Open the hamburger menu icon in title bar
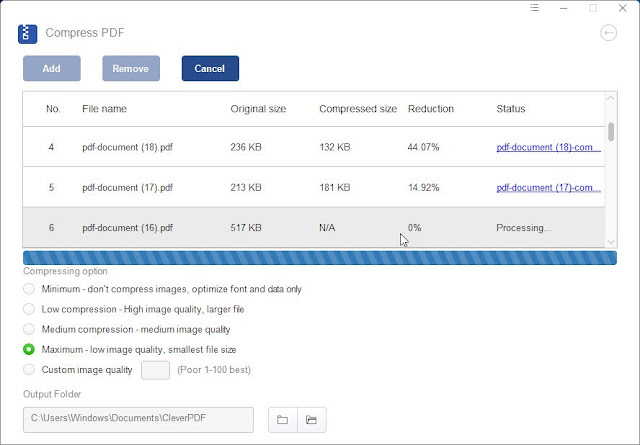 click(534, 8)
